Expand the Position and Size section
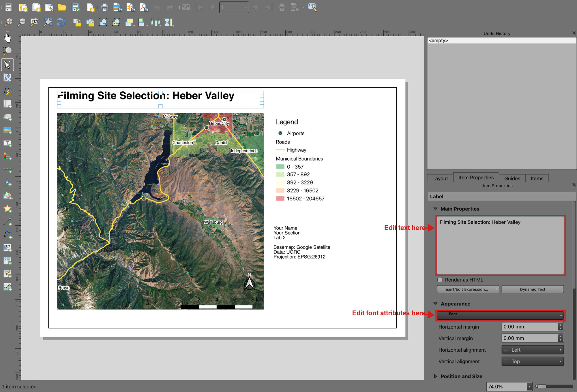The height and width of the screenshot is (392, 577). [x=436, y=376]
